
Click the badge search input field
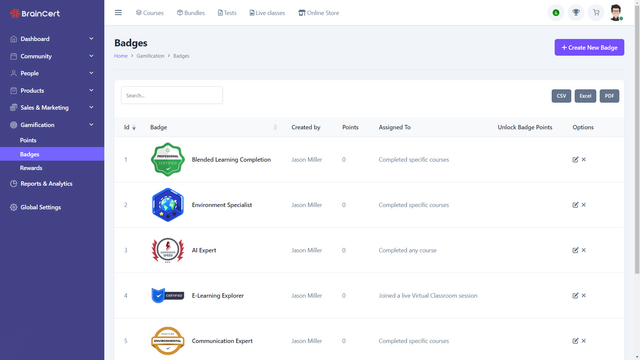(x=172, y=95)
